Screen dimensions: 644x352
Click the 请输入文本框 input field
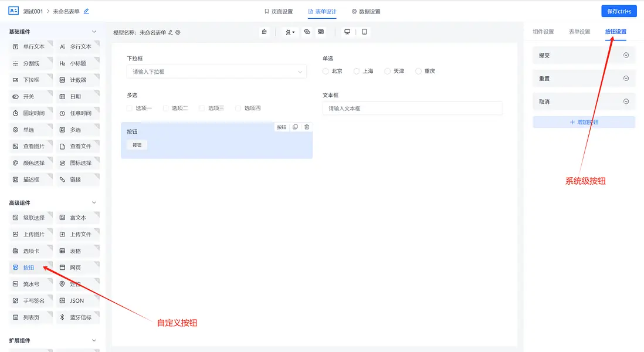point(412,108)
